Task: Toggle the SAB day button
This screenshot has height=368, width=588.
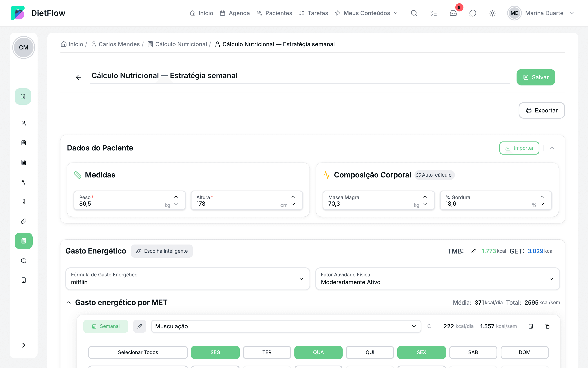Action: (473, 352)
